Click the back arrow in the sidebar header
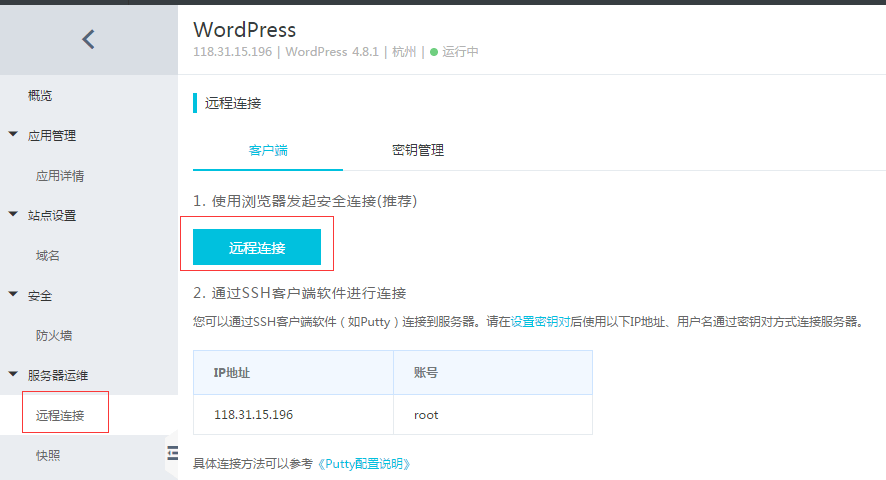Screen dimensions: 886x480 (88, 40)
